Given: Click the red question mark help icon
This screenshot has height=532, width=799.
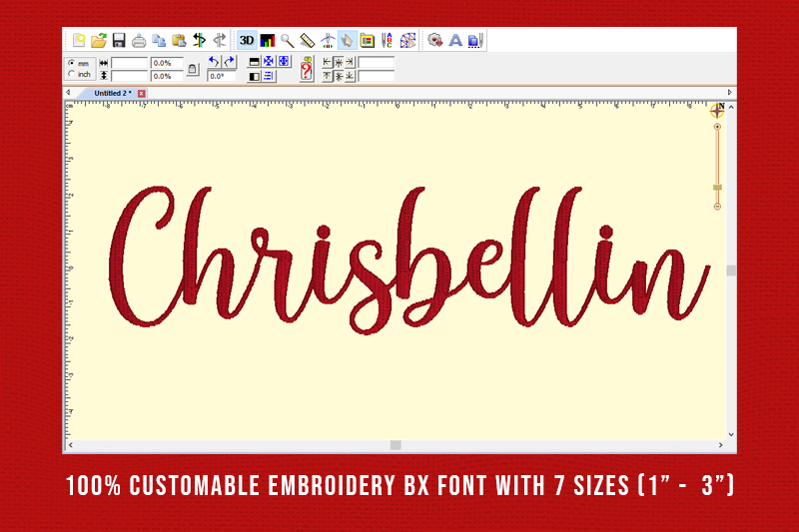Looking at the screenshot, I should pyautogui.click(x=307, y=69).
